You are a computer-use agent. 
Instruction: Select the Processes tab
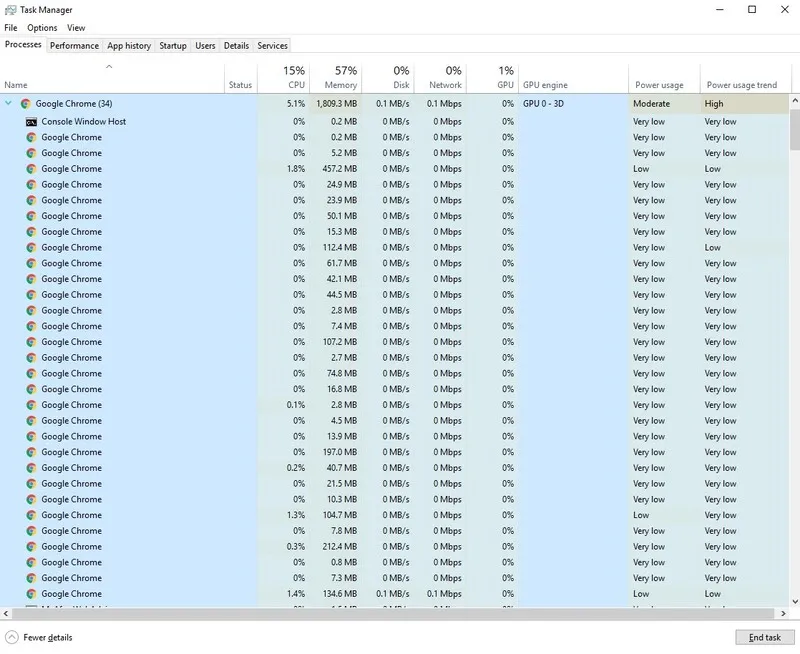click(x=23, y=44)
